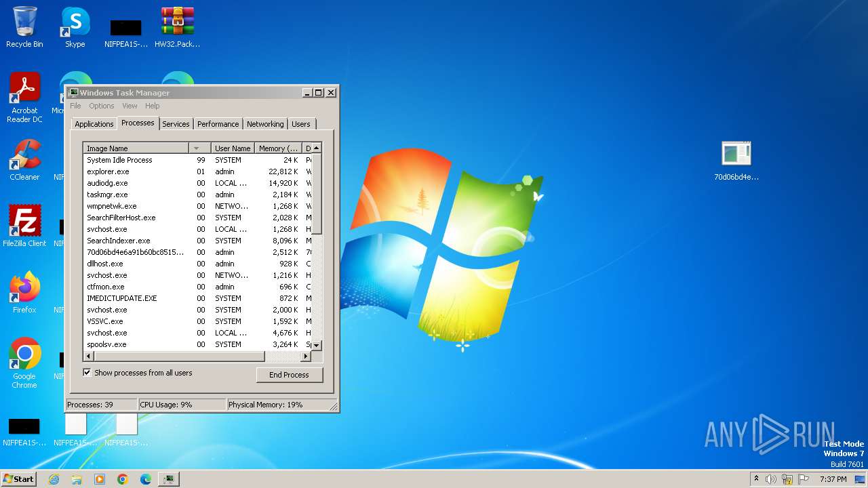Sort processes by Memory column
868x488 pixels.
point(279,148)
